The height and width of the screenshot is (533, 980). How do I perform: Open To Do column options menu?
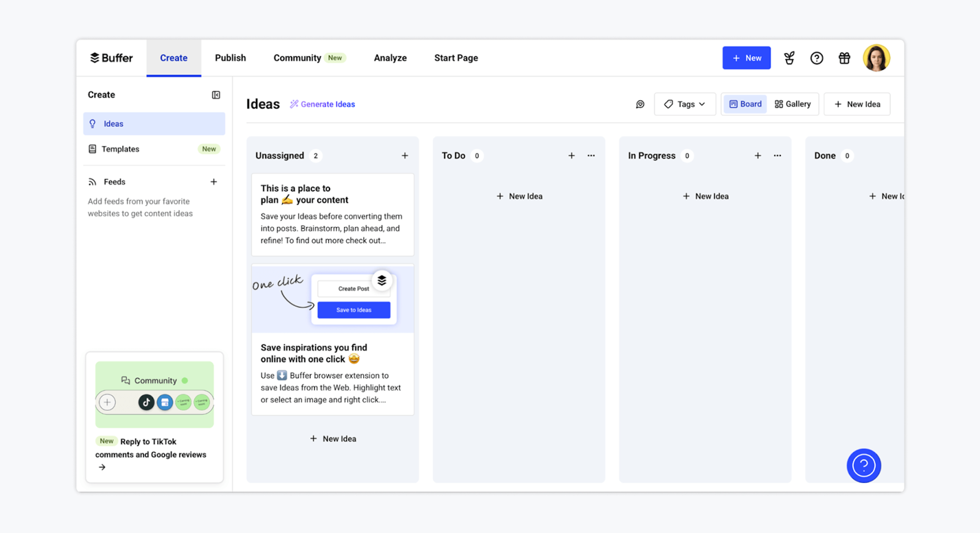591,156
